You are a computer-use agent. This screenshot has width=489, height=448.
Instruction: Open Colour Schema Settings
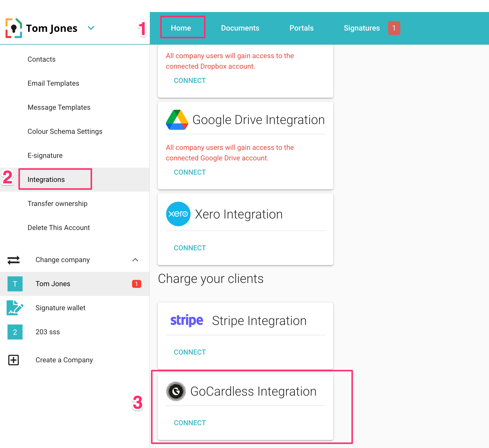(65, 131)
